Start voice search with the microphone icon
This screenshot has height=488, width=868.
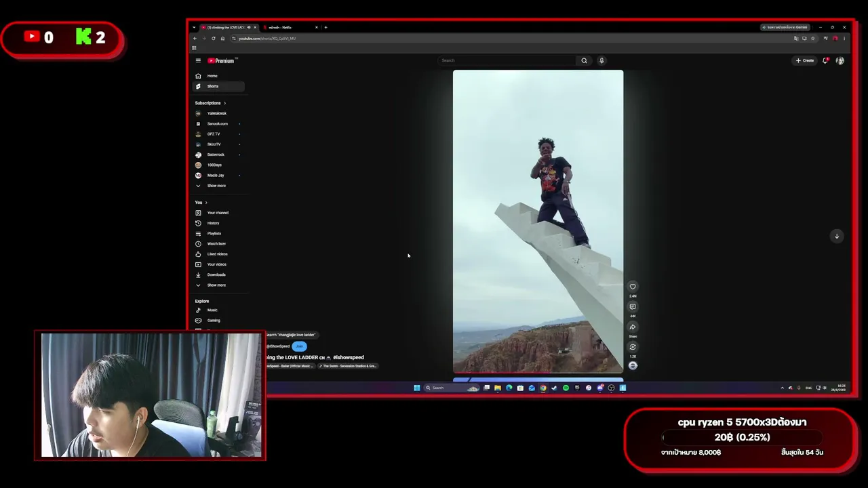point(601,60)
